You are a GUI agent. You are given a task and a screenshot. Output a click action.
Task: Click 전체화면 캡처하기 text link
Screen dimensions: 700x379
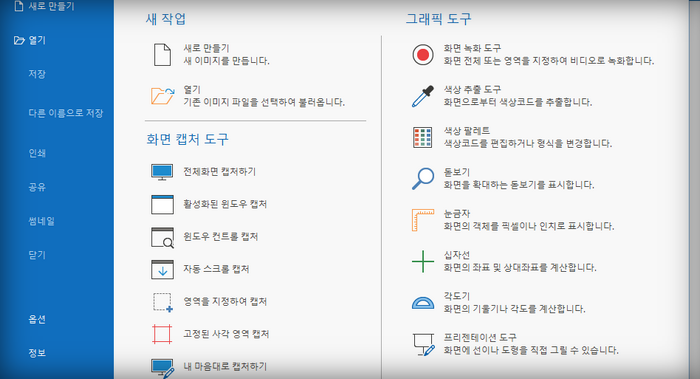pos(220,171)
